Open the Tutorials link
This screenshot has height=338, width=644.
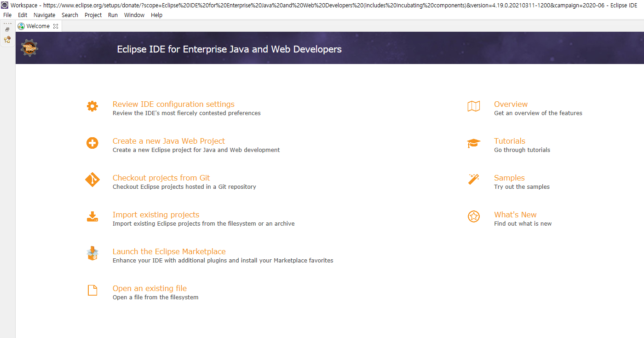coord(510,141)
